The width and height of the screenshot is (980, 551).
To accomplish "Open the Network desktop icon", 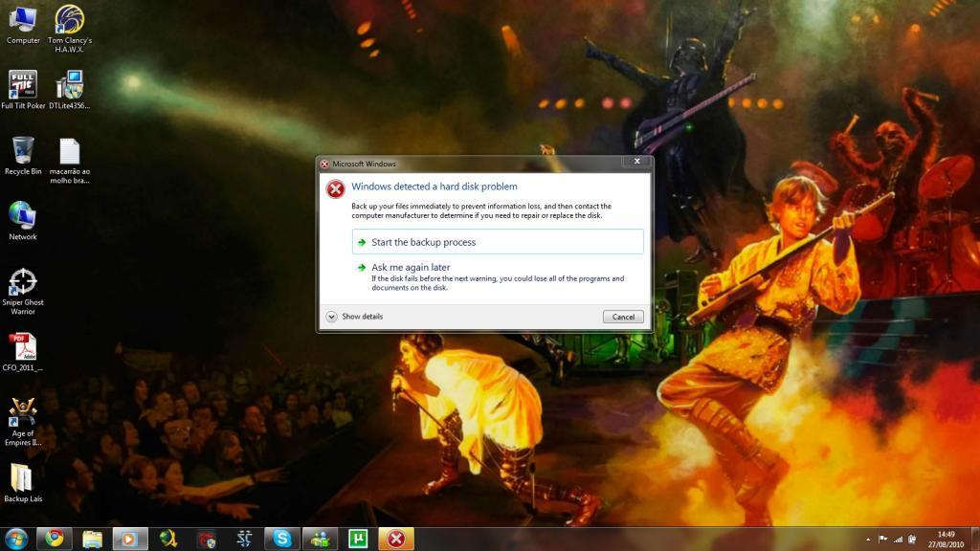I will click(x=23, y=221).
